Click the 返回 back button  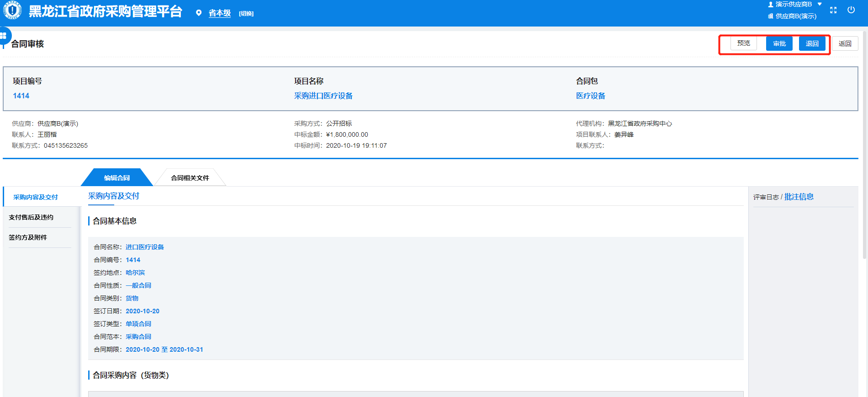point(845,44)
